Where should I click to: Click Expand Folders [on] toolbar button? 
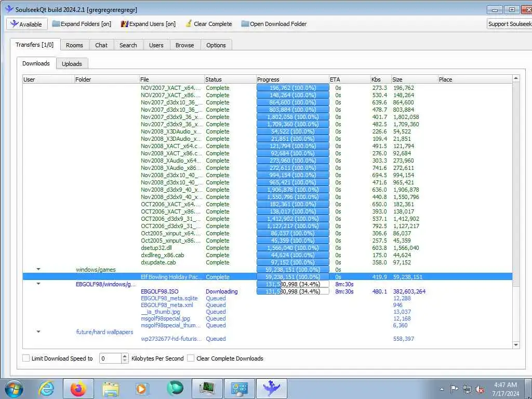pos(82,24)
